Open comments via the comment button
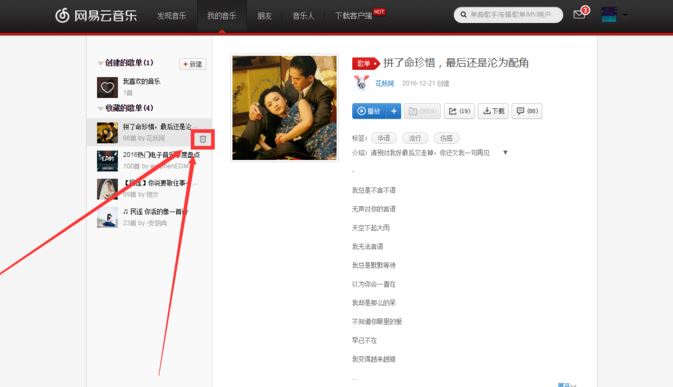 click(527, 111)
